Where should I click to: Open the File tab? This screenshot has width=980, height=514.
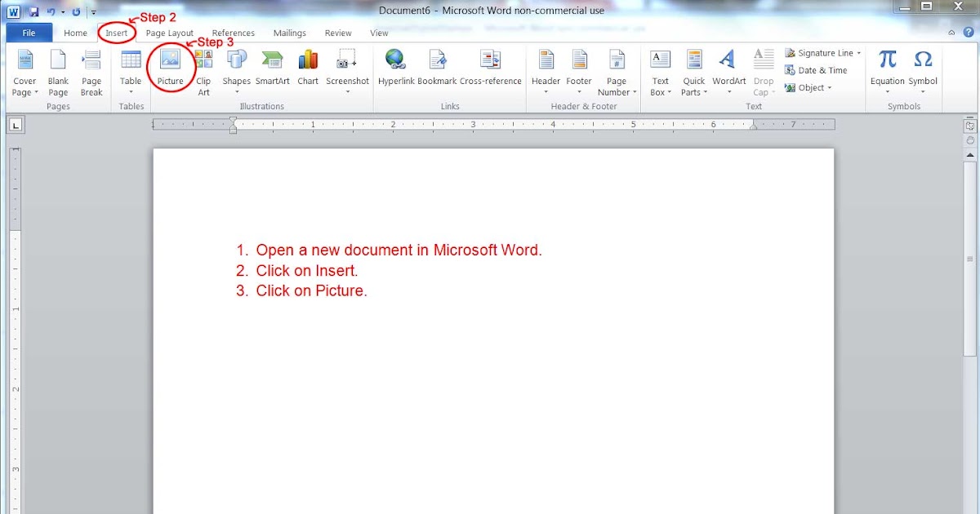pyautogui.click(x=29, y=33)
